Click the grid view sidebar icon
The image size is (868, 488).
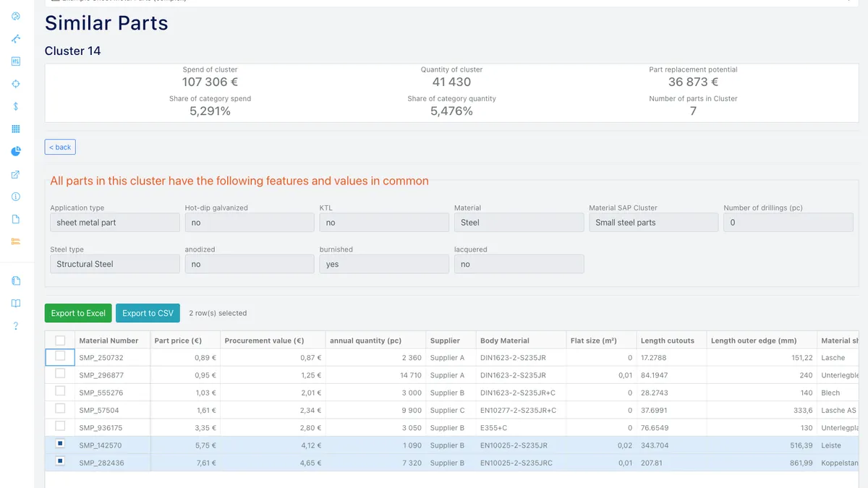(x=15, y=129)
